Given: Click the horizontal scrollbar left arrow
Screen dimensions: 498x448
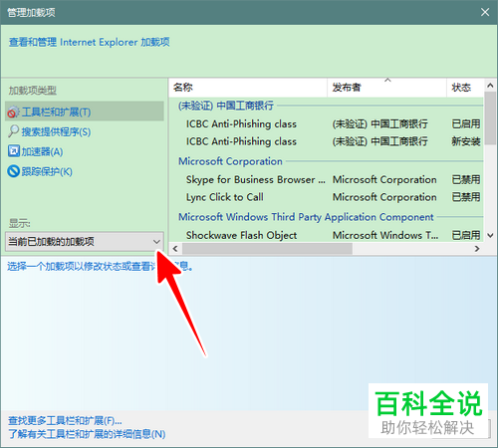Looking at the screenshot, I should (x=175, y=249).
